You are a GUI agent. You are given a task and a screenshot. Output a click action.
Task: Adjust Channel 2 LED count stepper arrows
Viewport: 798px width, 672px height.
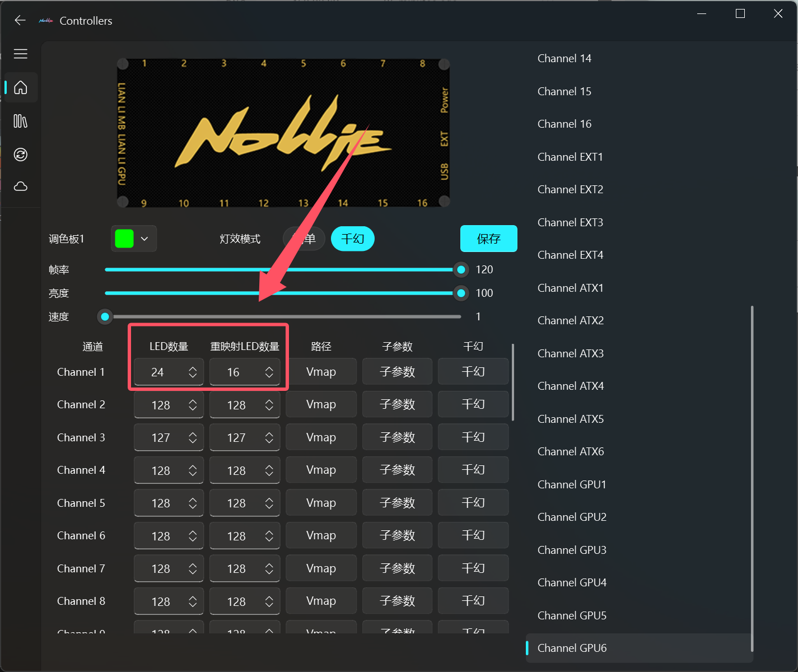(193, 405)
